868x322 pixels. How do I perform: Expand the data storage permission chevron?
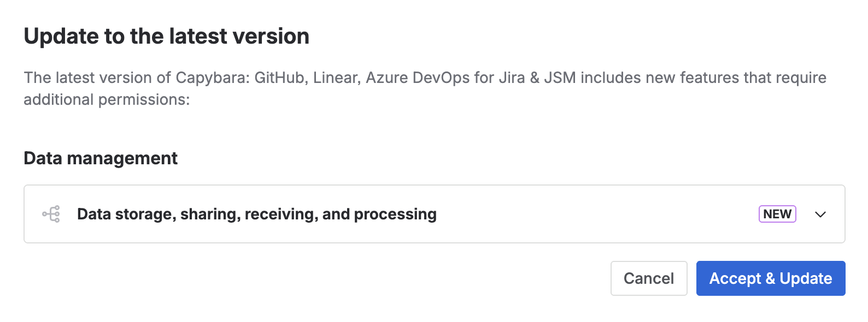[x=820, y=214]
